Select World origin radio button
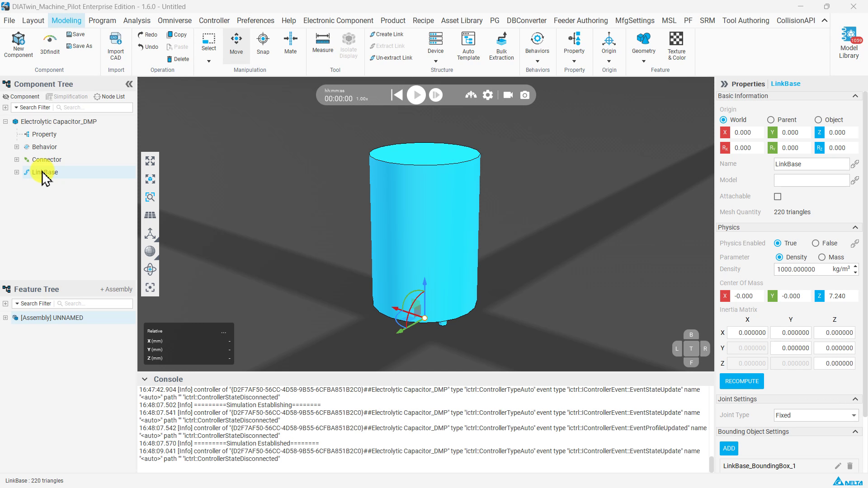This screenshot has width=868, height=488. [x=723, y=120]
